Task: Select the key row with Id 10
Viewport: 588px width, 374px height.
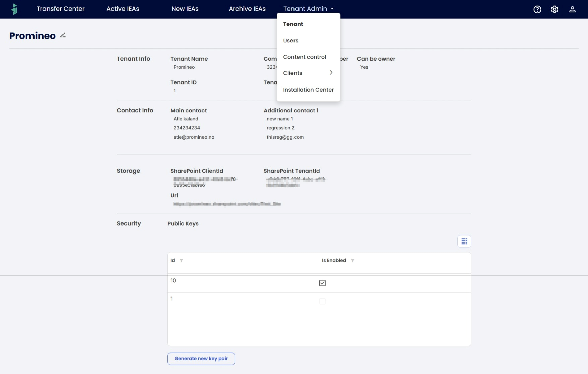Action: point(319,283)
